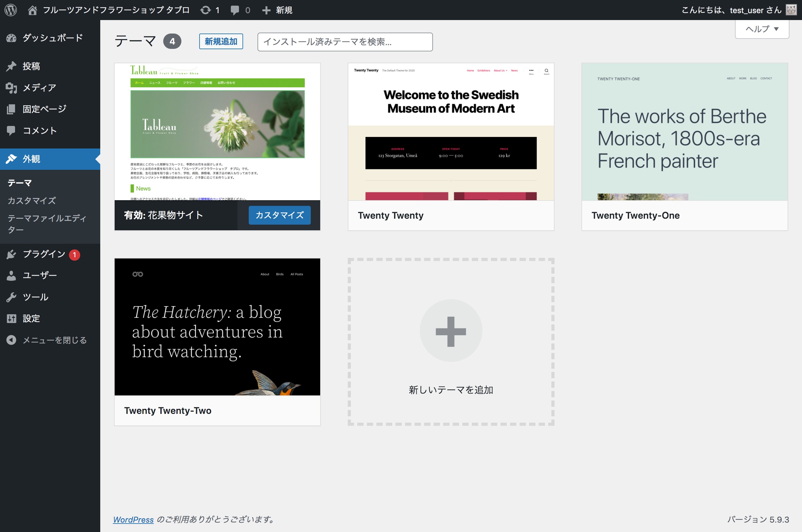The height and width of the screenshot is (532, 802).
Task: Expand the ヘルプ dropdown tab
Action: (762, 29)
